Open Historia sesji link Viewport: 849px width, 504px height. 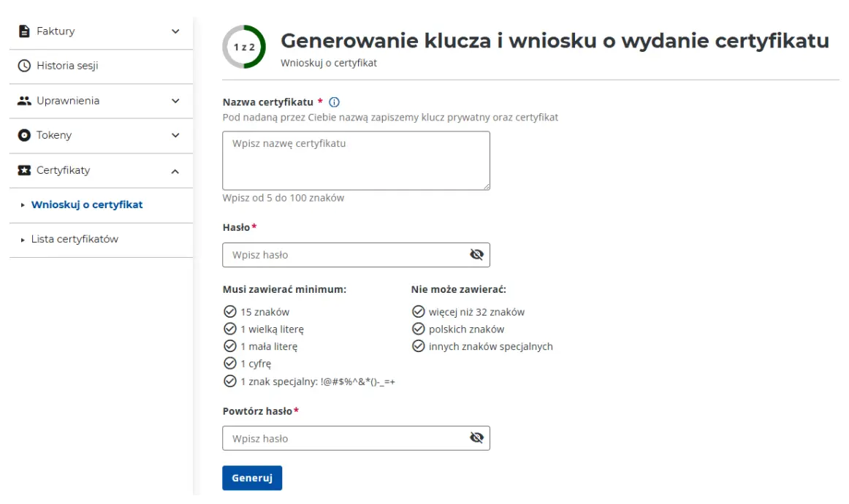pos(67,66)
